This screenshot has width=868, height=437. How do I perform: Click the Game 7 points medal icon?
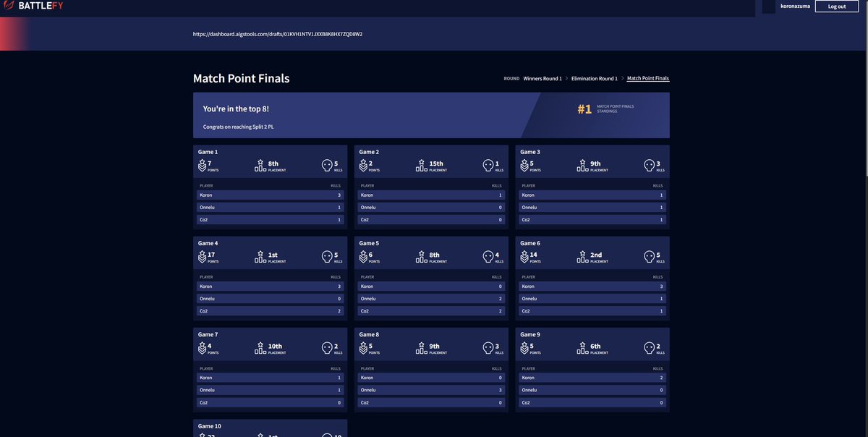point(202,348)
